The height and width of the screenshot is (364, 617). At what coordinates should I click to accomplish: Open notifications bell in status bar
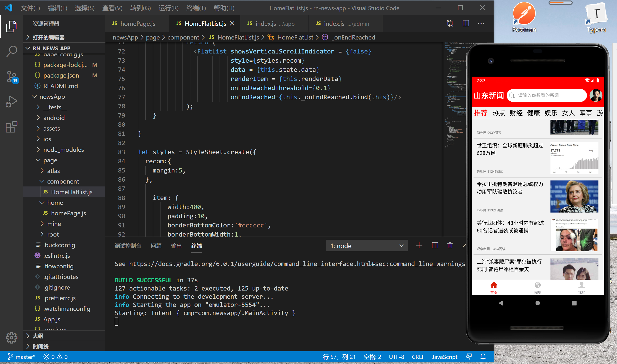pyautogui.click(x=483, y=357)
